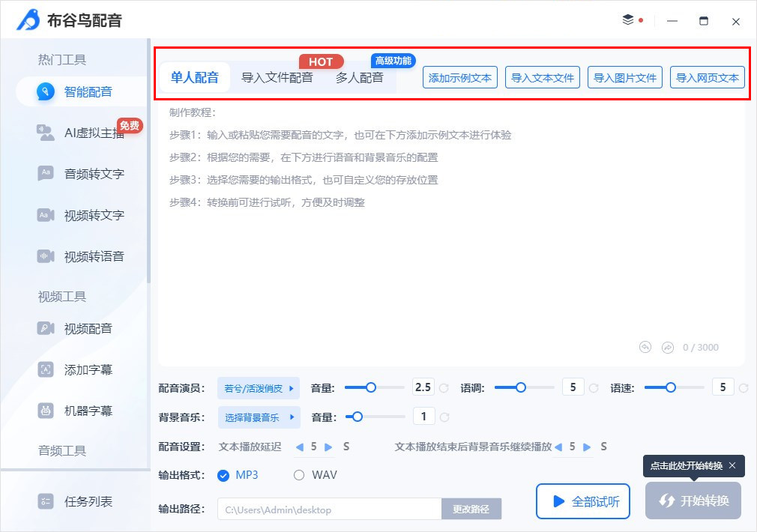Image resolution: width=757 pixels, height=532 pixels.
Task: Open 配音演员 dropdown 若兮/活泼俏皮
Action: (259, 388)
